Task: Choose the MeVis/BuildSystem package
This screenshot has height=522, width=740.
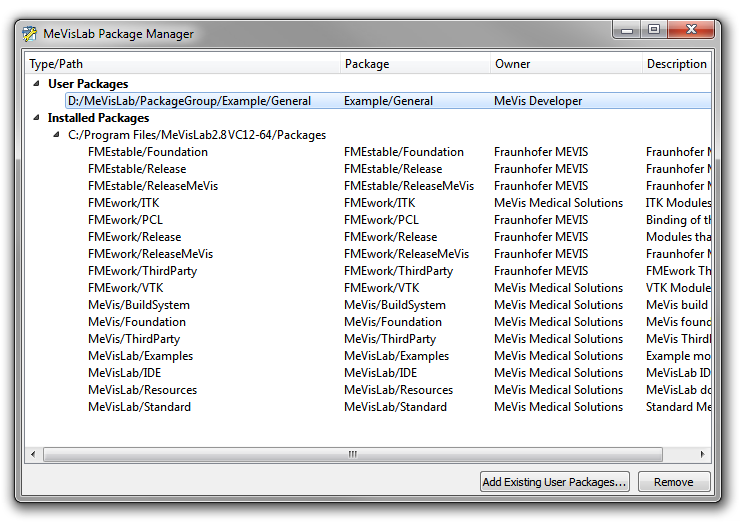Action: coord(138,305)
